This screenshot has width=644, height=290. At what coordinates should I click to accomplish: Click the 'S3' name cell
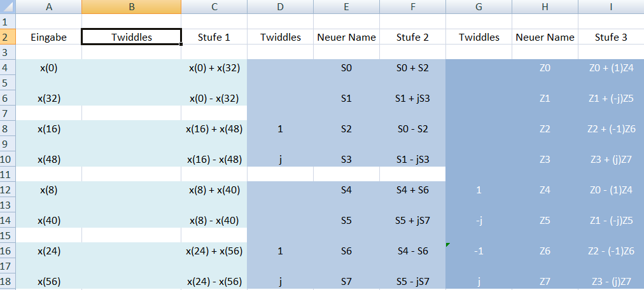[346, 159]
